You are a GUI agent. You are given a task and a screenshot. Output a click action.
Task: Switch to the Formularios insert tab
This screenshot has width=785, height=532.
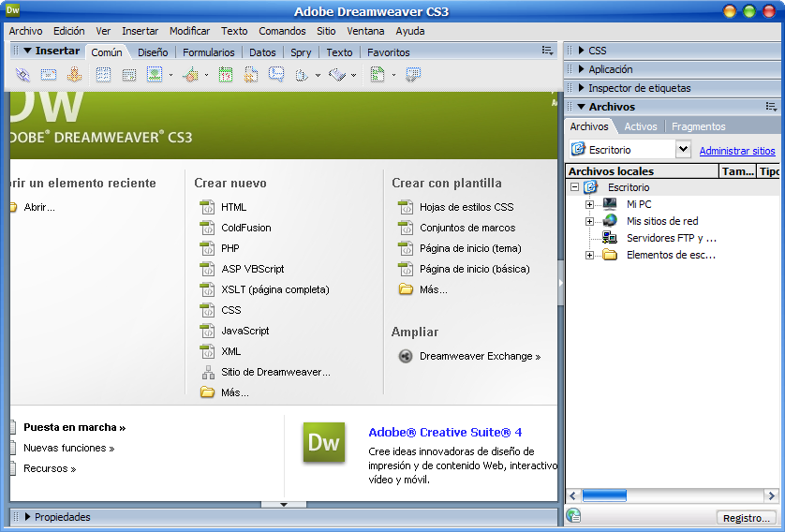(x=209, y=52)
